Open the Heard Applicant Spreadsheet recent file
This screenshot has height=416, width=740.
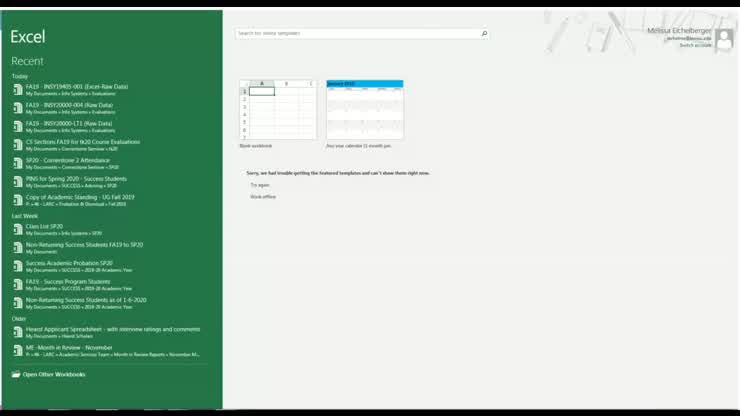click(109, 332)
